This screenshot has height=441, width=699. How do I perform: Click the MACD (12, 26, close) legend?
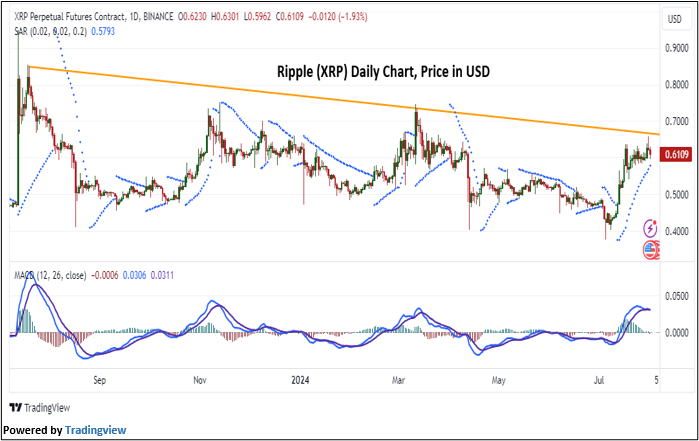click(x=50, y=276)
